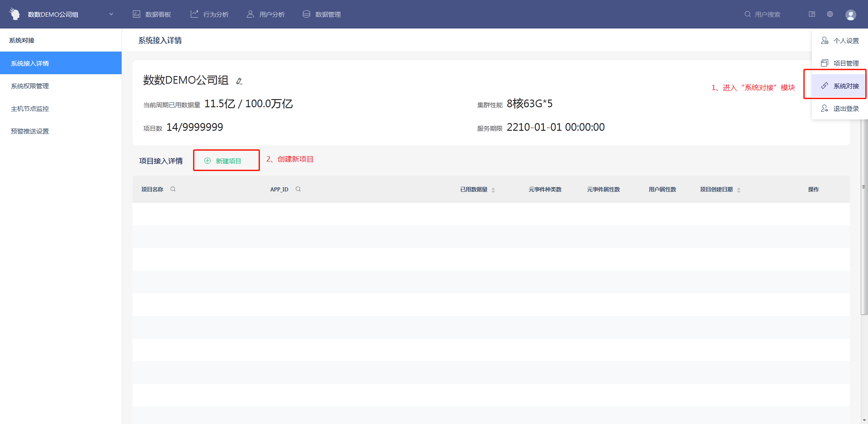This screenshot has height=424, width=868.
Task: Sort the table by 项目创建日期
Action: pyautogui.click(x=738, y=190)
